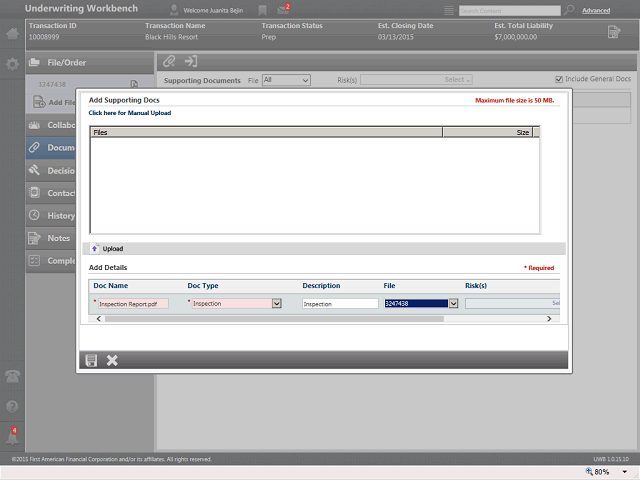This screenshot has width=640, height=480.
Task: Open the Home icon in the left rail
Action: coord(12,33)
